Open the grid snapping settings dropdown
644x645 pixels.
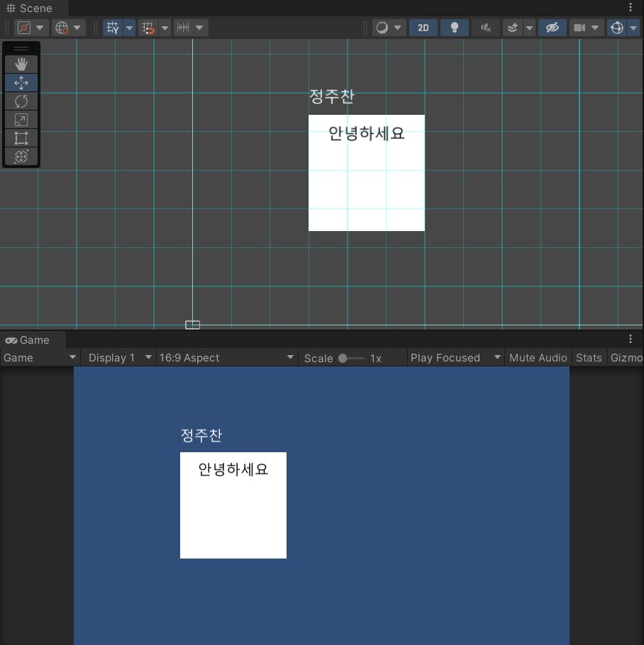coord(165,28)
